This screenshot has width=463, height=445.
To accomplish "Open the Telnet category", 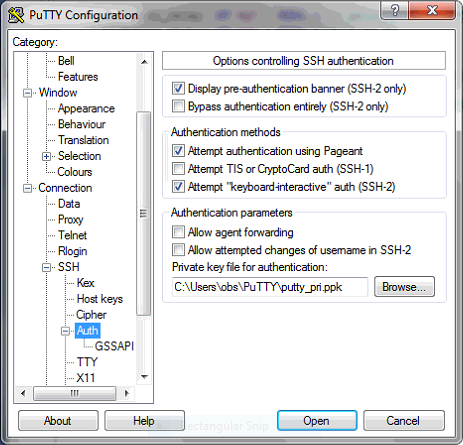I will (72, 235).
